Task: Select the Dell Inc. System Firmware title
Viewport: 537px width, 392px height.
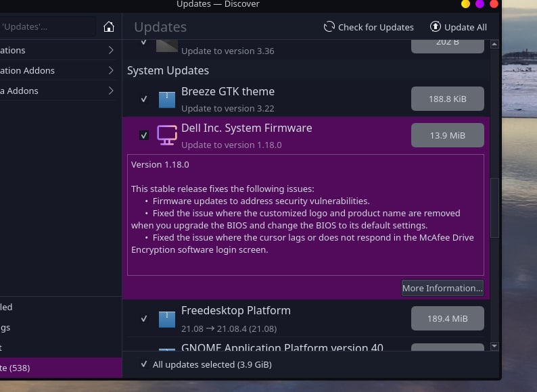Action: pyautogui.click(x=247, y=128)
